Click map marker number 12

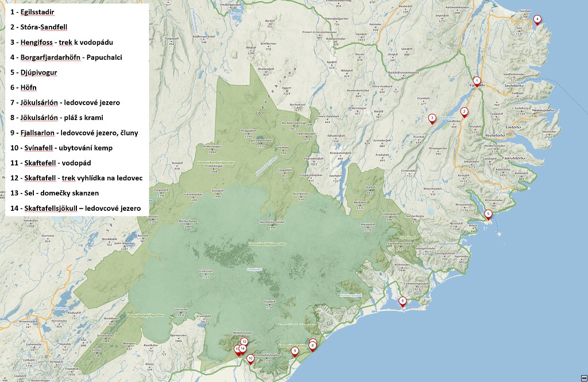pyautogui.click(x=244, y=341)
